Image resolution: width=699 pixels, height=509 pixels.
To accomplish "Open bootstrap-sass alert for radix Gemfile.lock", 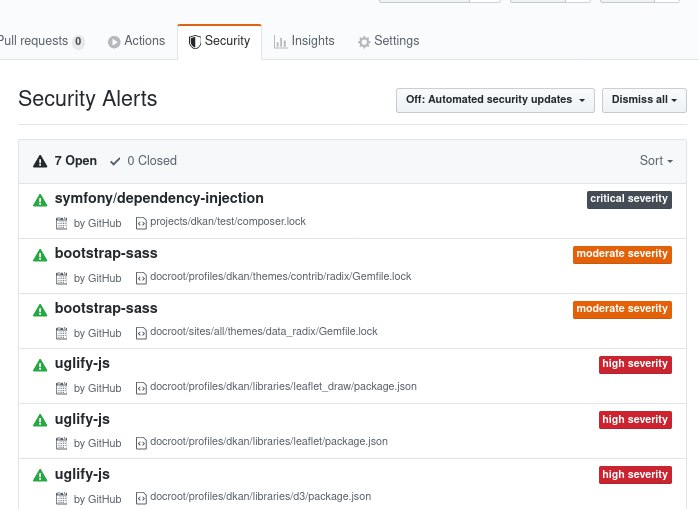I will pyautogui.click(x=106, y=253).
